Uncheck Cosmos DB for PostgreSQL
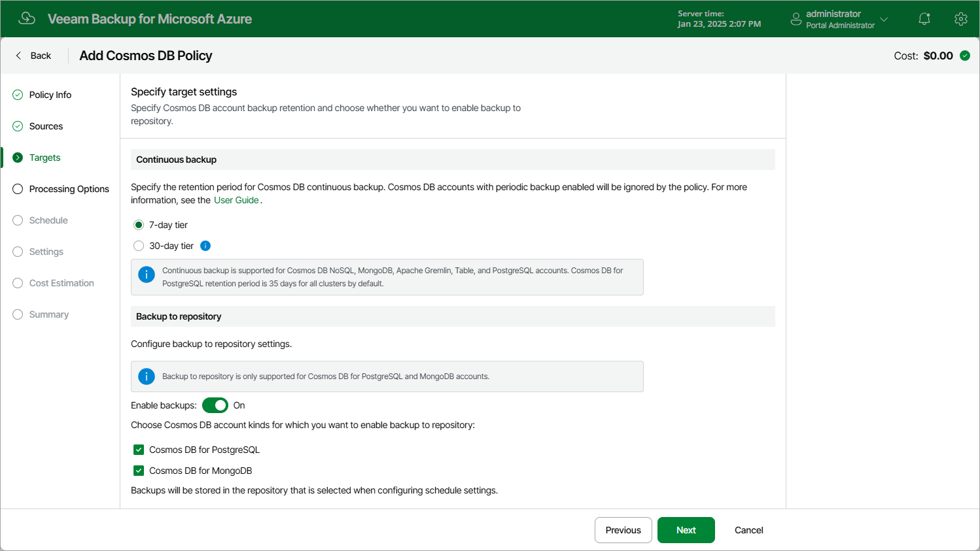This screenshot has width=980, height=551. [x=139, y=450]
